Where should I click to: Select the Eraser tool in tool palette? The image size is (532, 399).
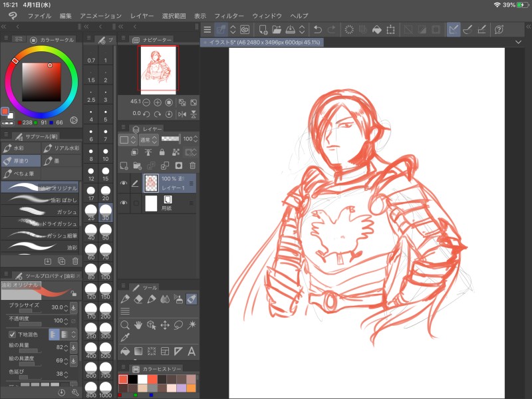tap(138, 299)
